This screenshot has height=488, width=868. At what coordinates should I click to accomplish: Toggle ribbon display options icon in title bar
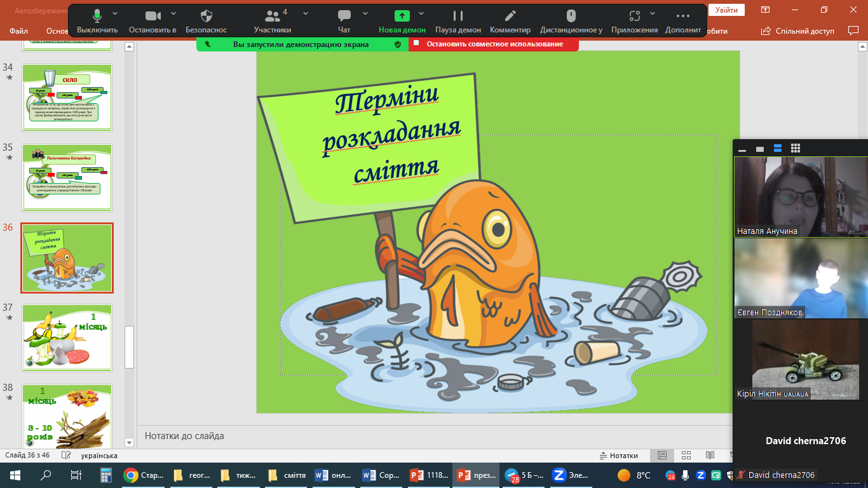click(766, 10)
